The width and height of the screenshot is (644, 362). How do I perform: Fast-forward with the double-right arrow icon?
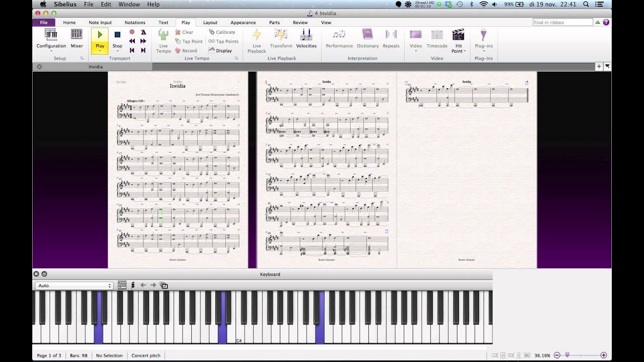click(143, 41)
